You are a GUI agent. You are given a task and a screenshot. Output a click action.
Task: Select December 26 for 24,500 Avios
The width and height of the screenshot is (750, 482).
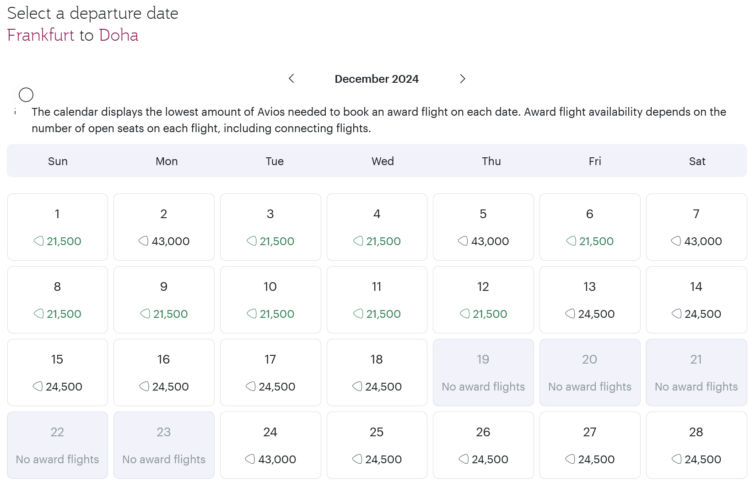click(483, 445)
